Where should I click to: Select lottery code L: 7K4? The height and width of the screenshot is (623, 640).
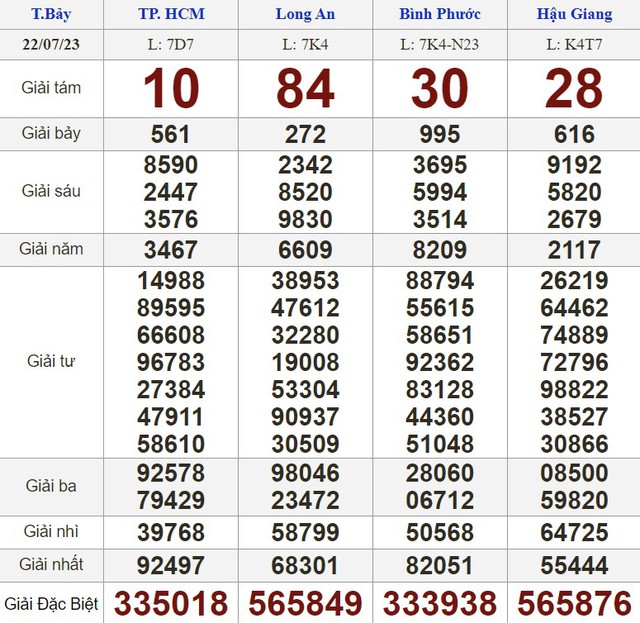(305, 44)
